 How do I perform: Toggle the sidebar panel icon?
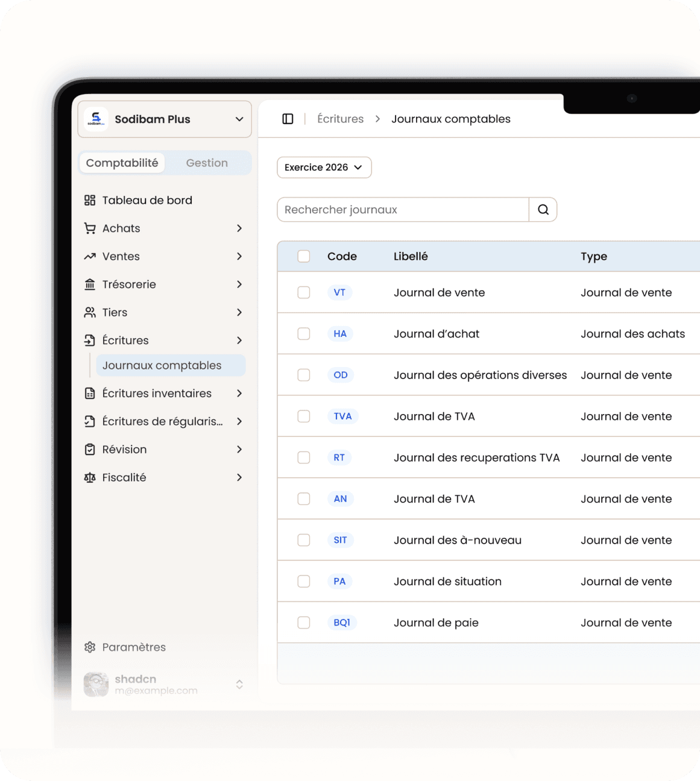point(288,119)
